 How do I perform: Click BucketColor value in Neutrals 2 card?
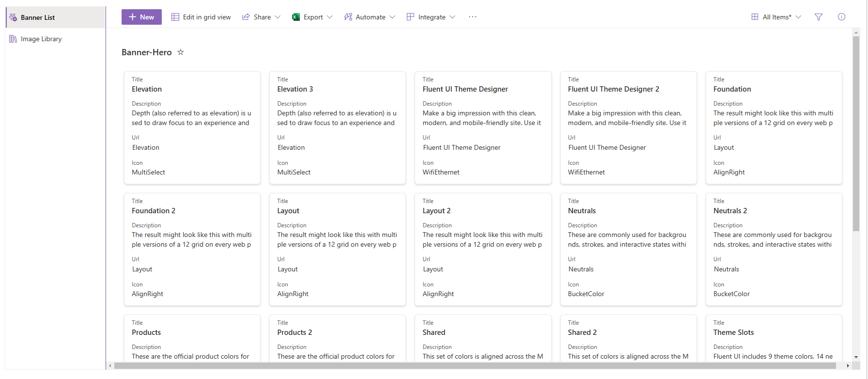731,294
